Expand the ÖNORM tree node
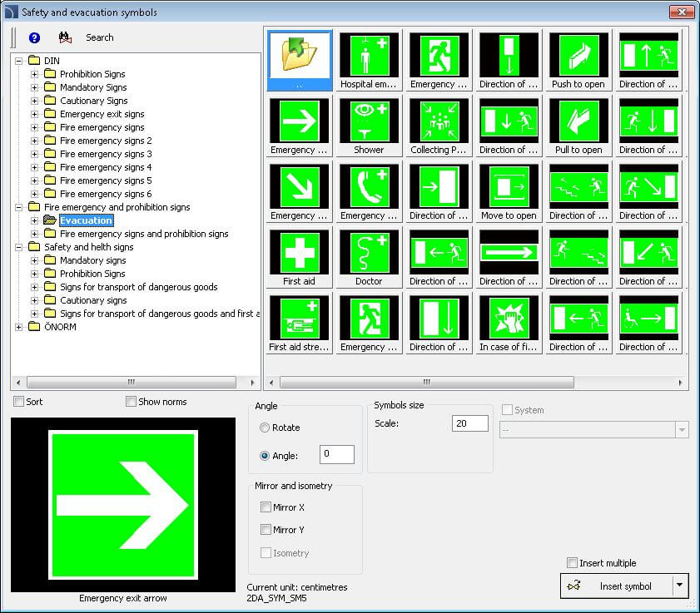700x613 pixels. click(x=19, y=327)
